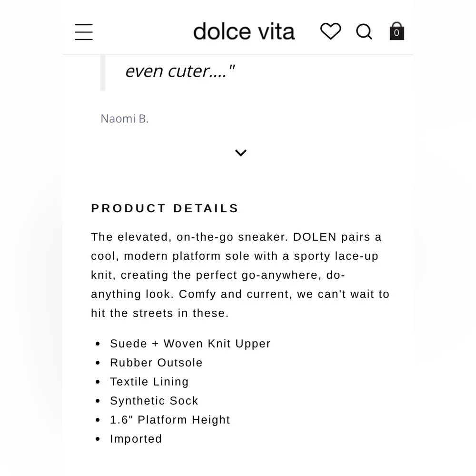
Task: Select reviewer name Naomi B.
Action: click(124, 119)
